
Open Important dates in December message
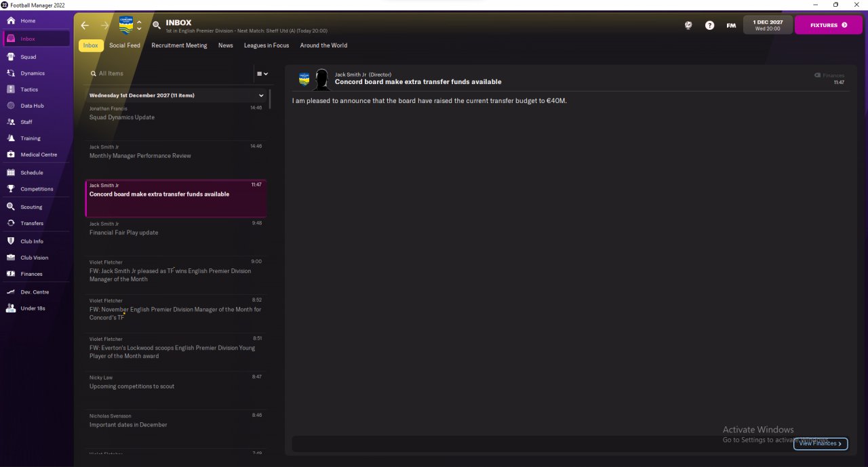tap(176, 429)
